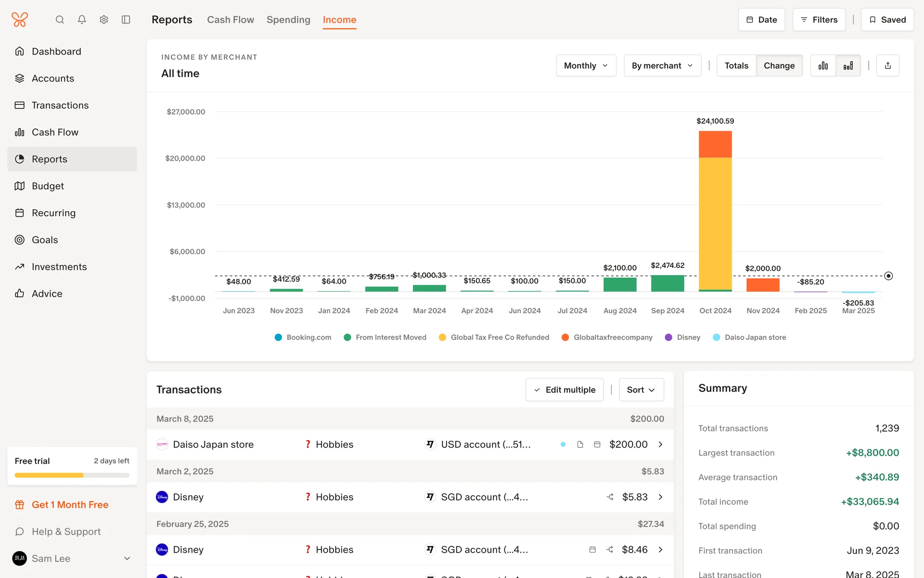Open the By merchant grouping dropdown
924x578 pixels.
pos(662,66)
